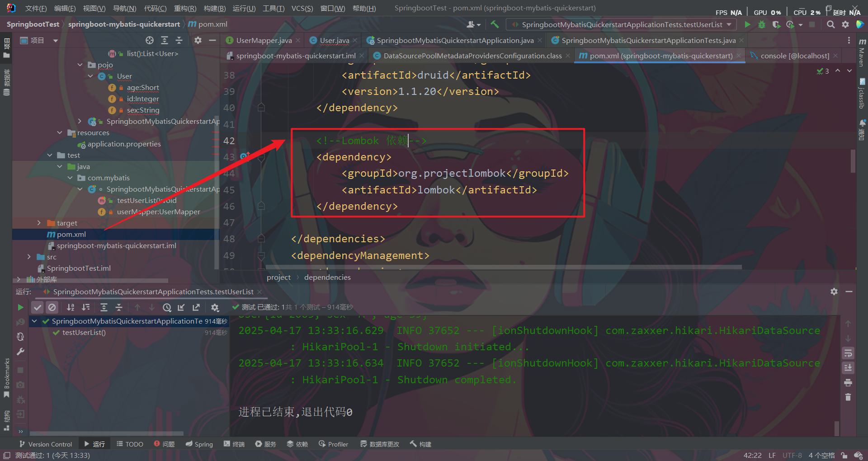Close the pom.xml editor tab
The image size is (868, 461).
click(x=739, y=56)
